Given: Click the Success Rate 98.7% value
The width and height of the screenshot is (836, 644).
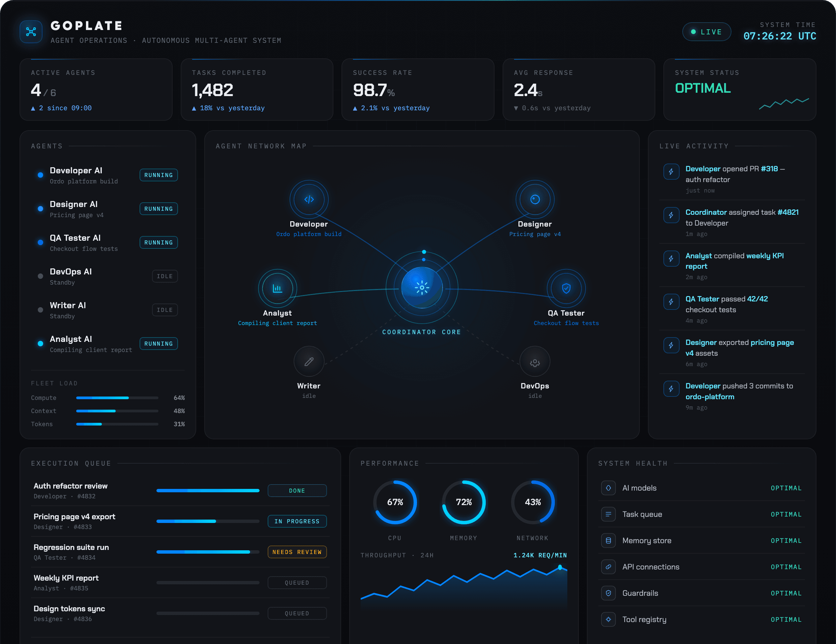Looking at the screenshot, I should 374,90.
